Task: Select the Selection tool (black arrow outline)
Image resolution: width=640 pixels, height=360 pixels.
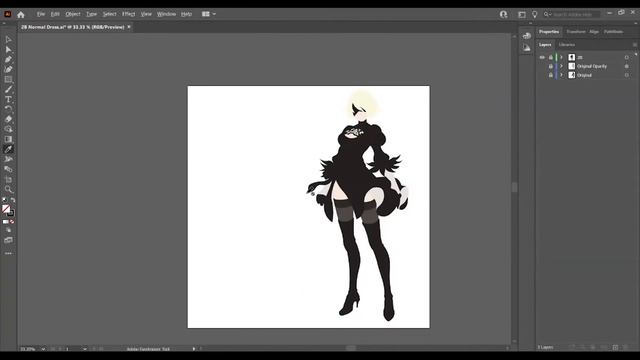Action: (8, 40)
